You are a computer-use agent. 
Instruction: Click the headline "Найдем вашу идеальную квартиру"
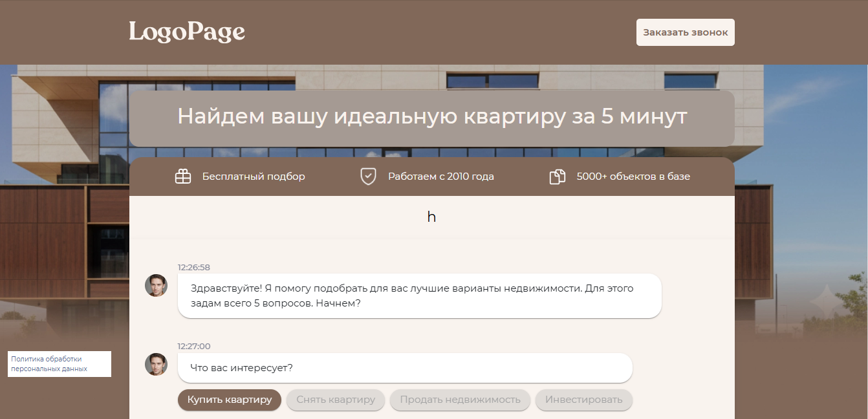(431, 117)
